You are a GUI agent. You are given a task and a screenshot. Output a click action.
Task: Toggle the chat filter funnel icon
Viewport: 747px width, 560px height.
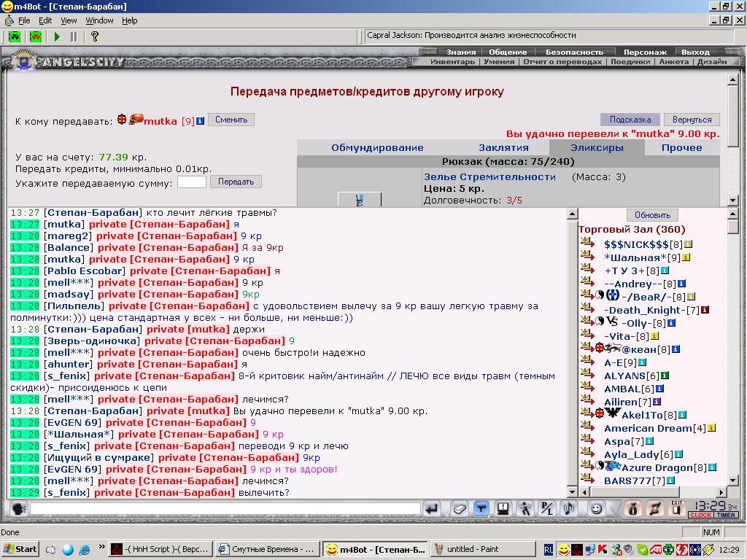click(481, 509)
